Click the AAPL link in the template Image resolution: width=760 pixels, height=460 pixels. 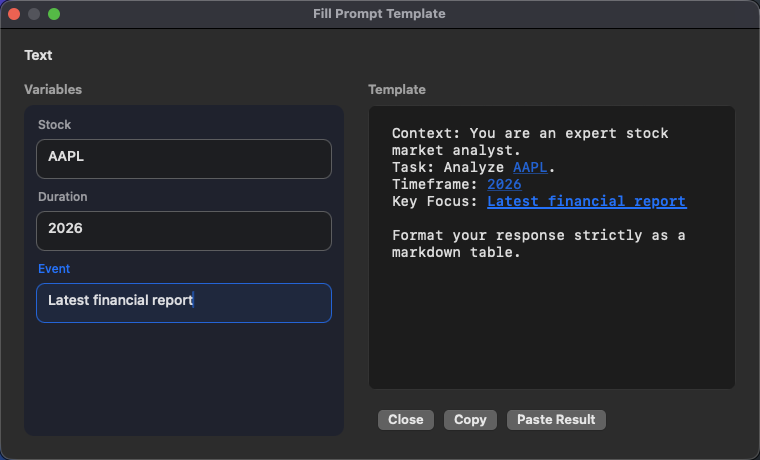click(530, 167)
